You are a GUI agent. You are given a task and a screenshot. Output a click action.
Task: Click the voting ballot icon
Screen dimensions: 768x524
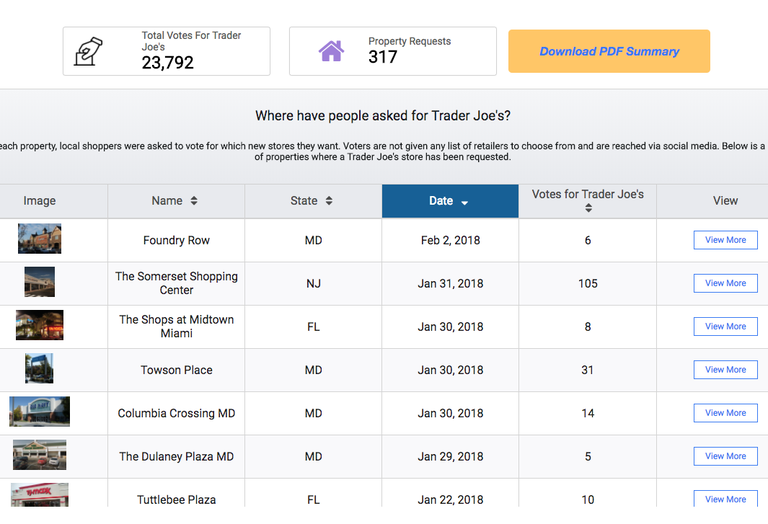(x=88, y=51)
